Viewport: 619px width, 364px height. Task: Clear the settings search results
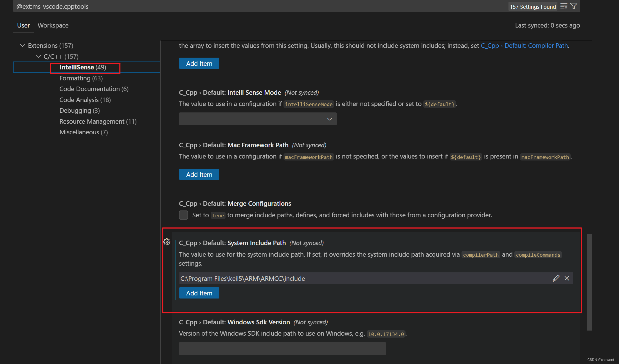564,6
